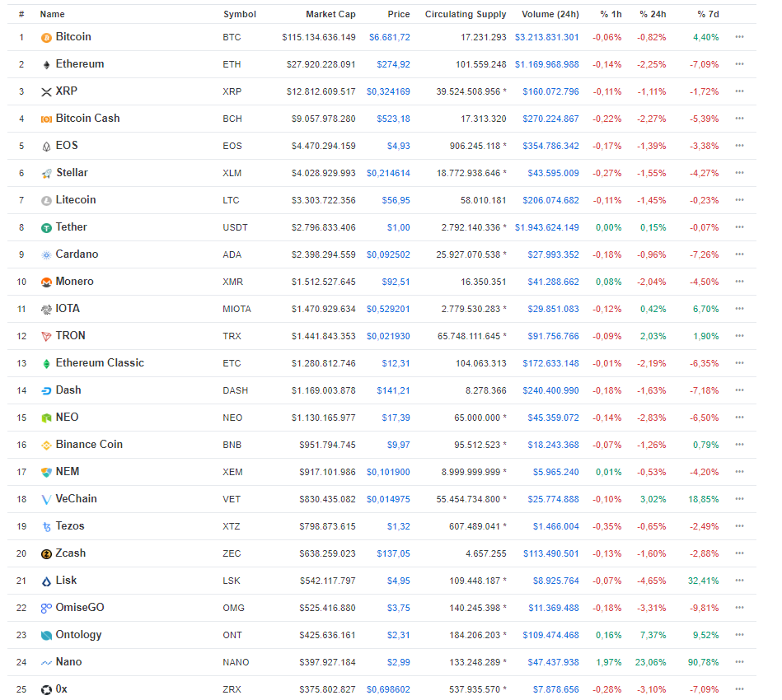This screenshot has height=700, width=782.
Task: Open the three-dot menu for Tether
Action: (x=740, y=226)
